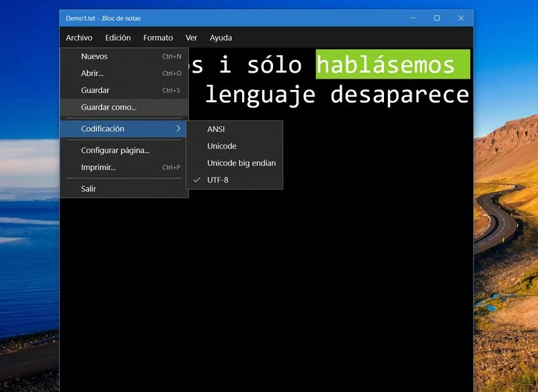The image size is (538, 392).
Task: Choose Nuevos from the Archivo menu
Action: (94, 56)
